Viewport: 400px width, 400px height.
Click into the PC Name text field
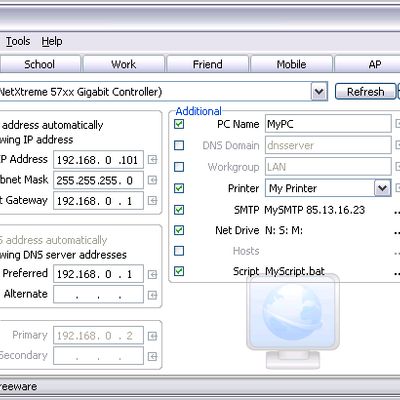(328, 124)
